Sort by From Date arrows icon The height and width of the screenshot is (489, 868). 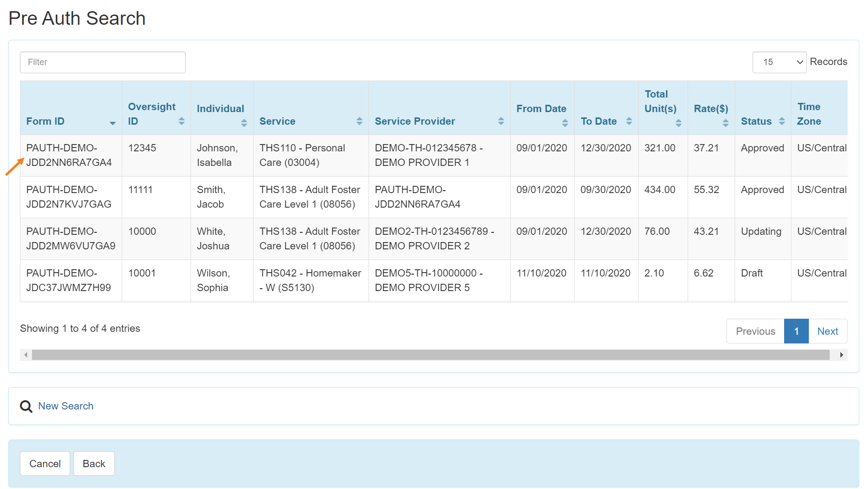coord(565,123)
